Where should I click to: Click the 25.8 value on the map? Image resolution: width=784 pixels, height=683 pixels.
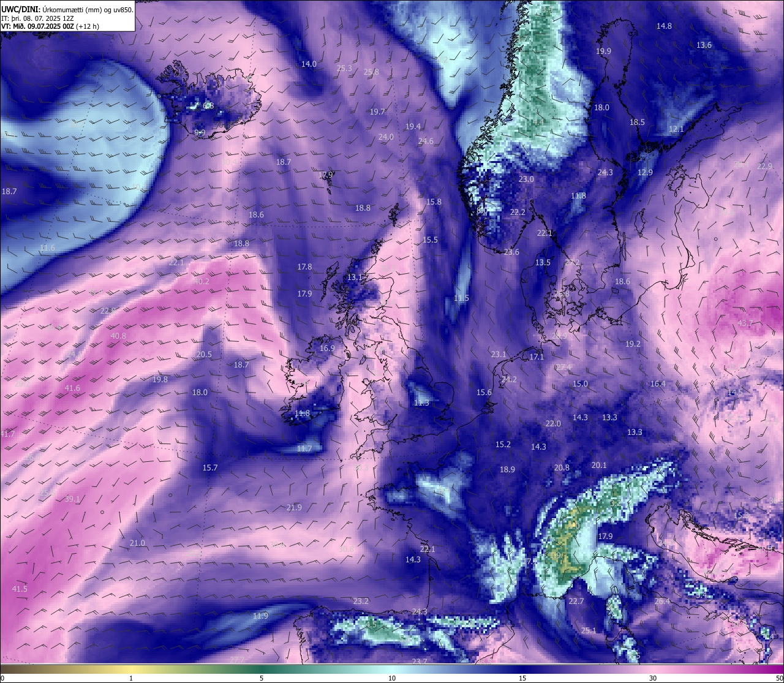pos(371,72)
